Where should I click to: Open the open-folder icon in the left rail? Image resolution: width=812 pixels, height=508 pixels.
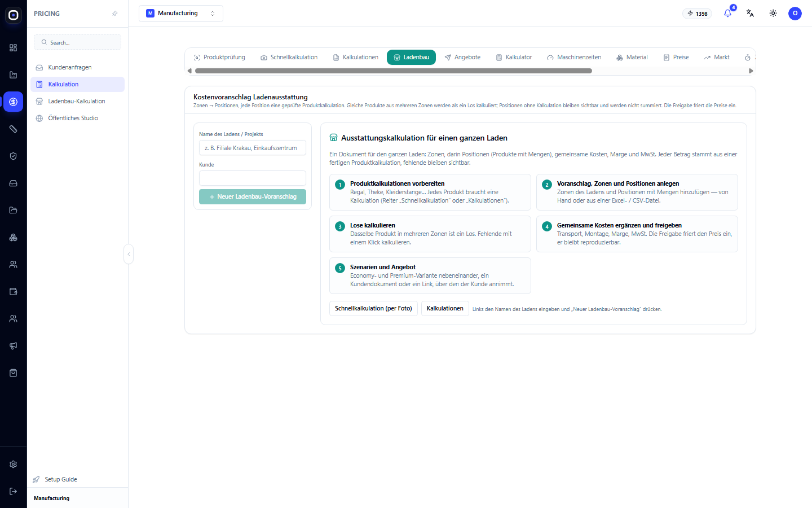tap(14, 211)
